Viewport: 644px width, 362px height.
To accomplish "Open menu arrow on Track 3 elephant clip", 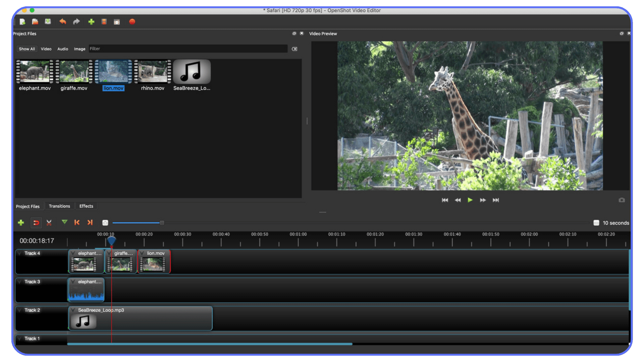I will click(x=73, y=282).
